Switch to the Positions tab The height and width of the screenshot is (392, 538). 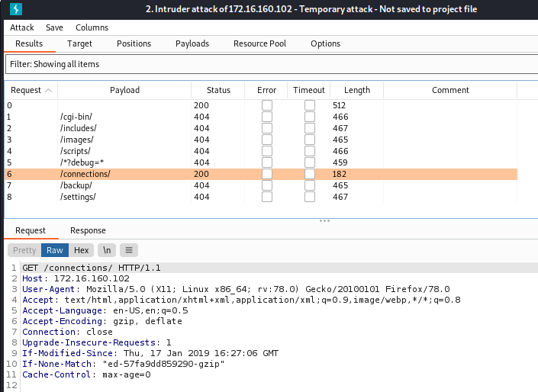click(x=134, y=43)
